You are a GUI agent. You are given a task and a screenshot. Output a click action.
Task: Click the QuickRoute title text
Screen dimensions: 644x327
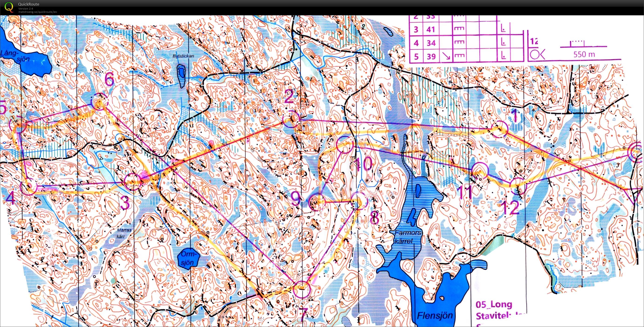(x=29, y=4)
